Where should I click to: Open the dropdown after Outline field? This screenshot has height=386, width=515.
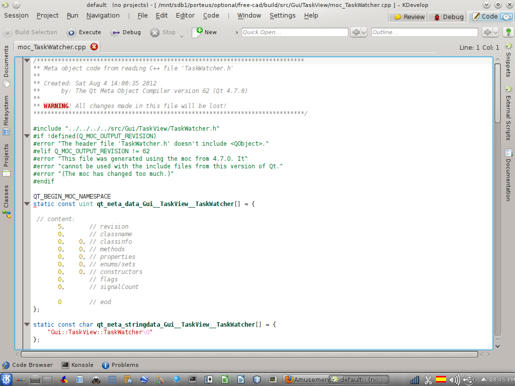pos(490,32)
